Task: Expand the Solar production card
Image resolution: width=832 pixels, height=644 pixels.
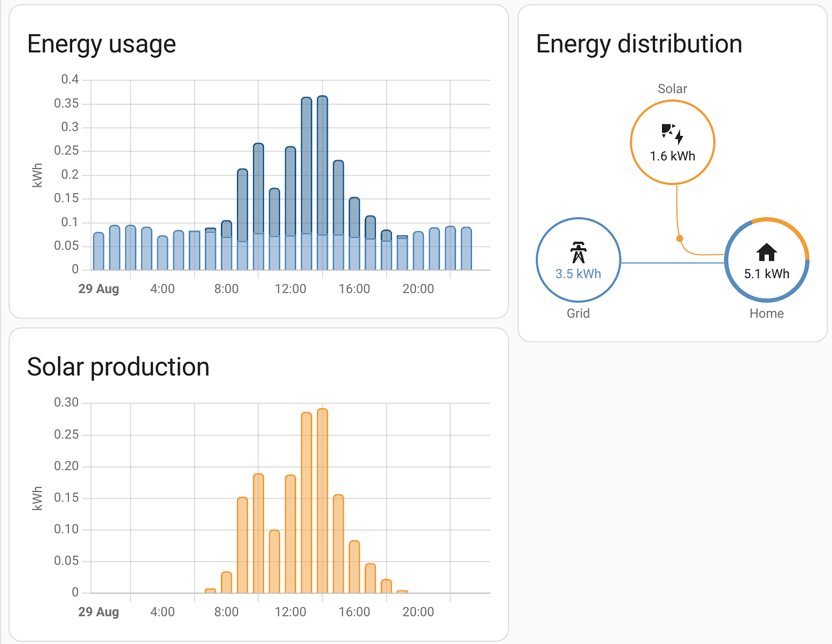Action: click(x=258, y=483)
